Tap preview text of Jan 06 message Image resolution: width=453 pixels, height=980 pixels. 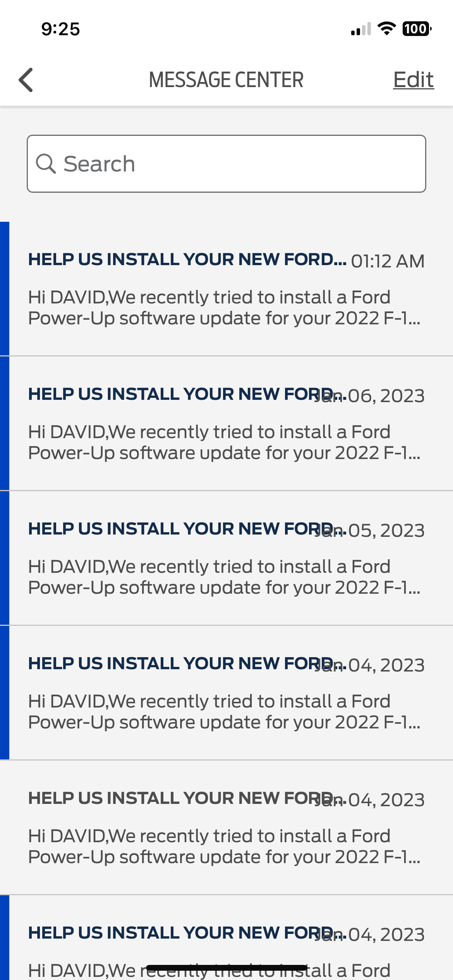click(x=224, y=442)
